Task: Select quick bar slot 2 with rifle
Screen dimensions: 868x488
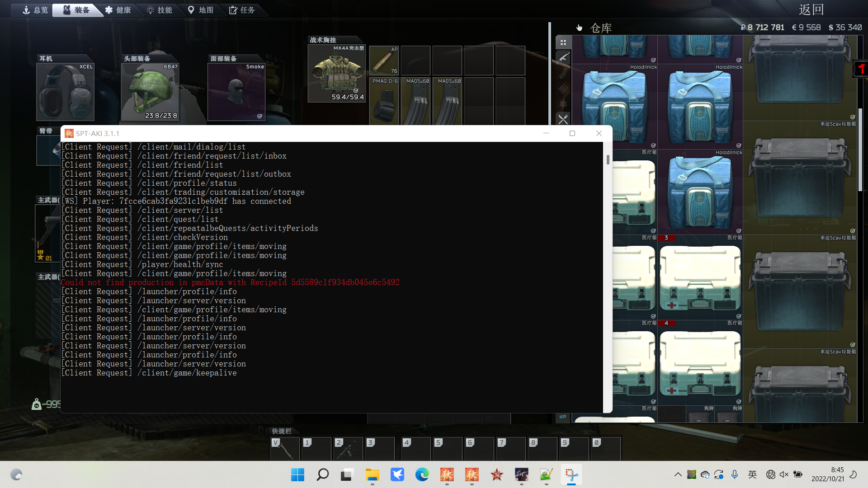Action: tap(348, 449)
